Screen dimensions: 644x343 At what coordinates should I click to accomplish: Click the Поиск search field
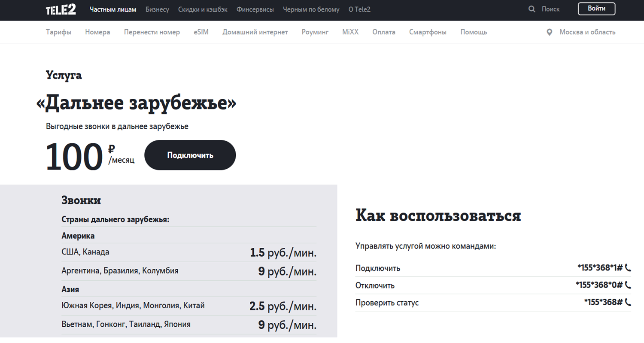click(551, 9)
